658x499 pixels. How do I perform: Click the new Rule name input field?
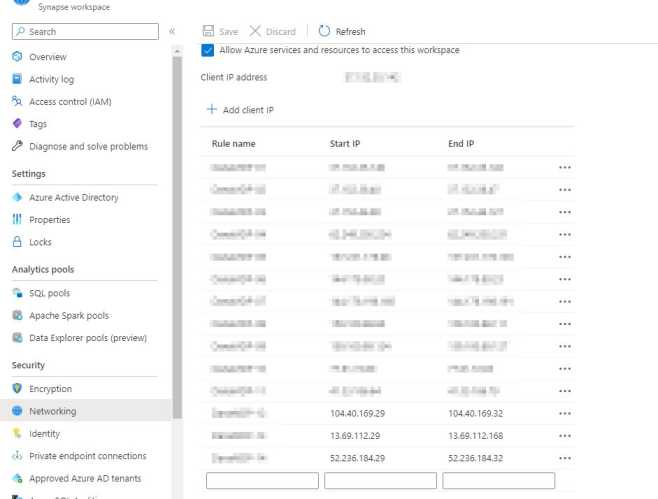click(262, 481)
